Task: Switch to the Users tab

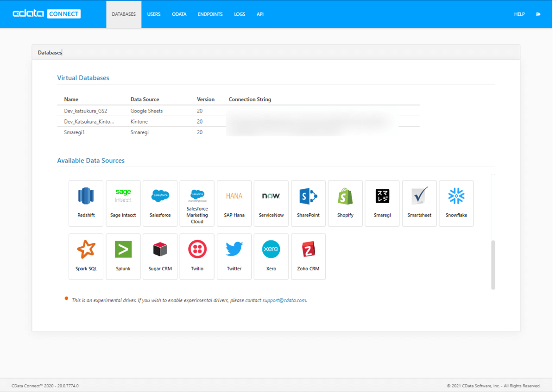Action: pos(154,14)
